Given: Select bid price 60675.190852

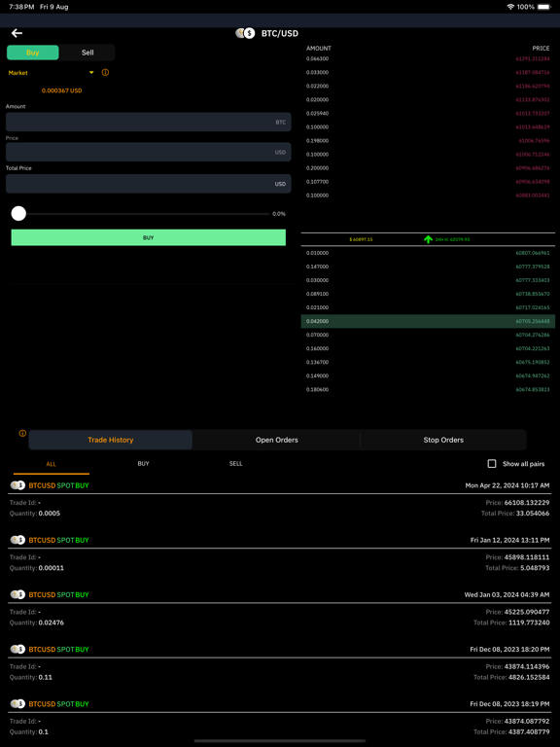Looking at the screenshot, I should point(533,362).
